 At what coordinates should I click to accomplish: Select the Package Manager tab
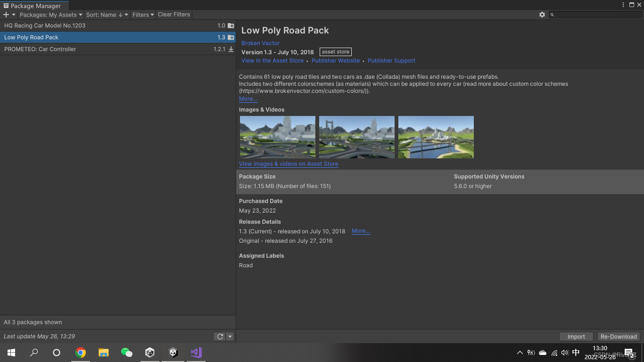coord(35,6)
